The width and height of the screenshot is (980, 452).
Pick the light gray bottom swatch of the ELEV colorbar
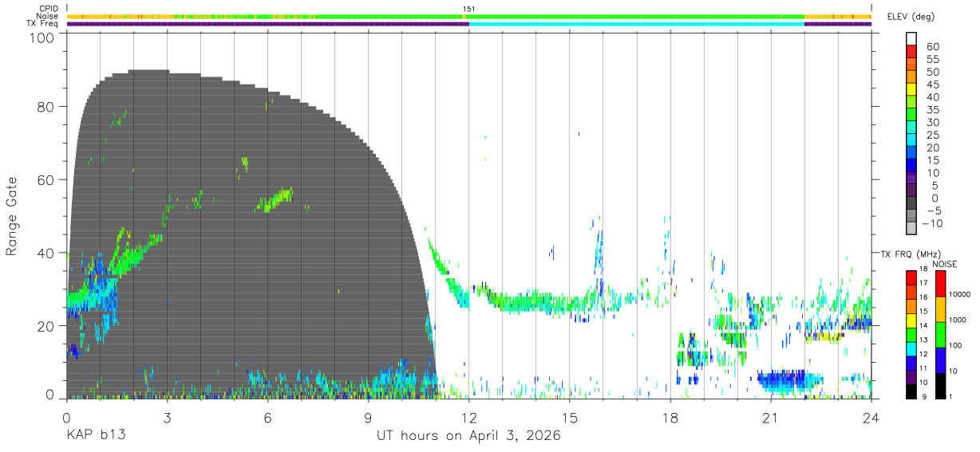[912, 229]
